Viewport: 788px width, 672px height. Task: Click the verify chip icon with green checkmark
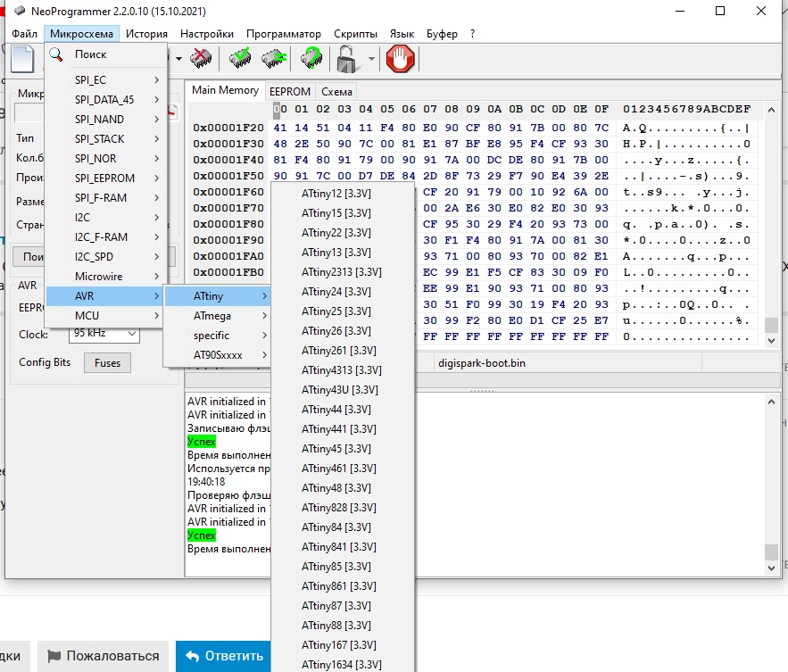click(240, 60)
